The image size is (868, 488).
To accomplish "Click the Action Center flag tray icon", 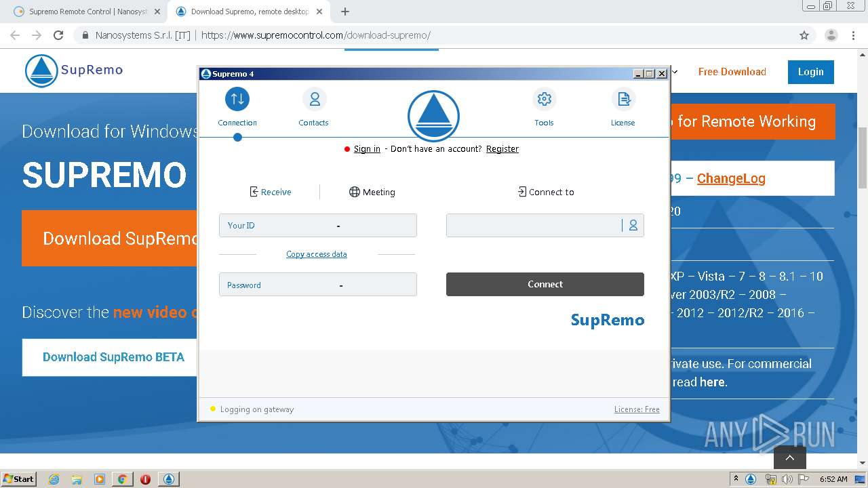I will 804,479.
